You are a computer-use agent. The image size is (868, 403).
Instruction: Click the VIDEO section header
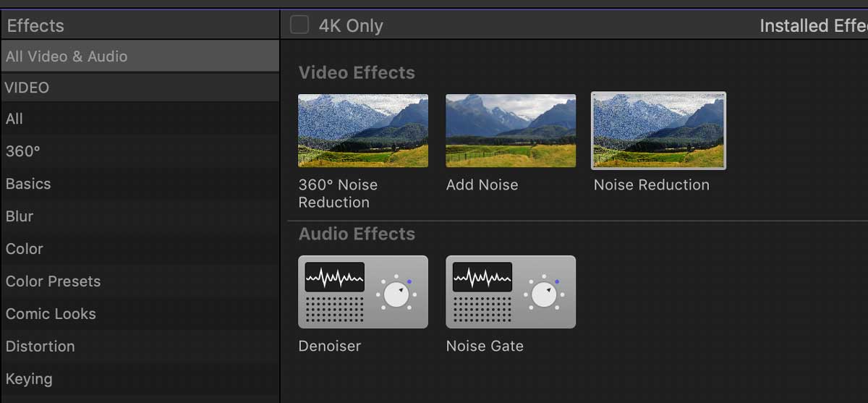pos(140,88)
